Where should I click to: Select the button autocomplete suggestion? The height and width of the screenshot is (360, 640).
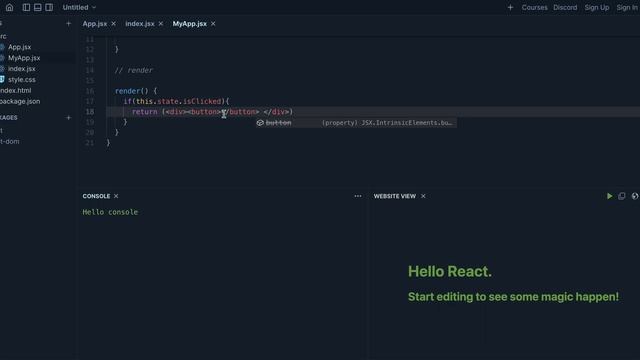tap(356, 122)
